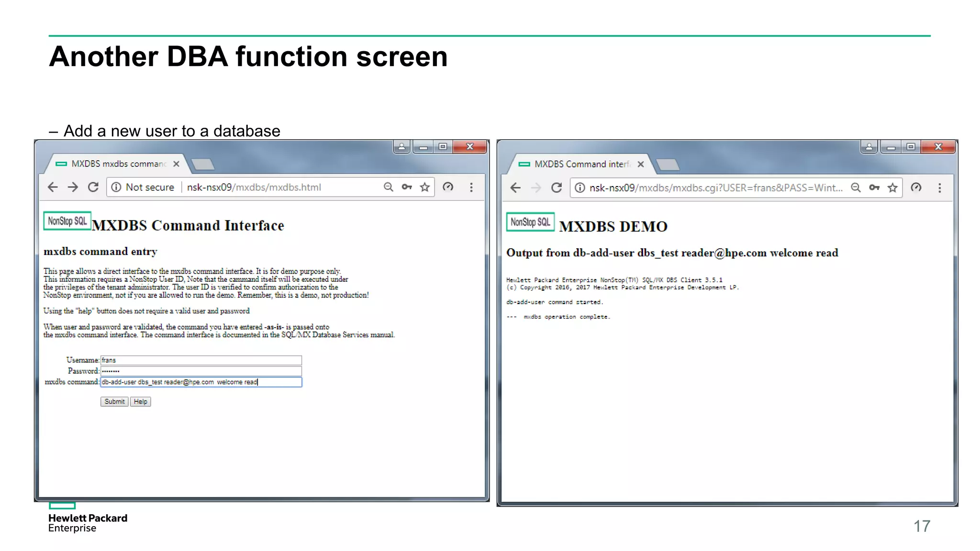Click Forward arrow in right browser window
The height and width of the screenshot is (551, 980).
[x=536, y=188]
